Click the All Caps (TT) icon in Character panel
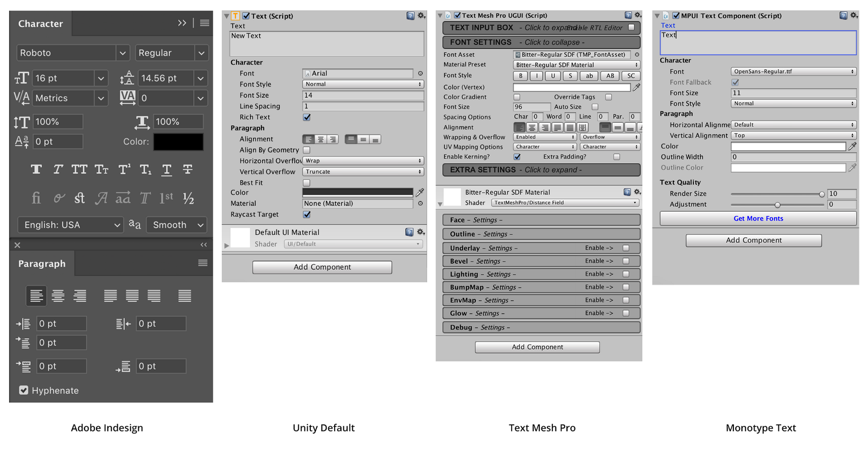868x449 pixels. [79, 169]
